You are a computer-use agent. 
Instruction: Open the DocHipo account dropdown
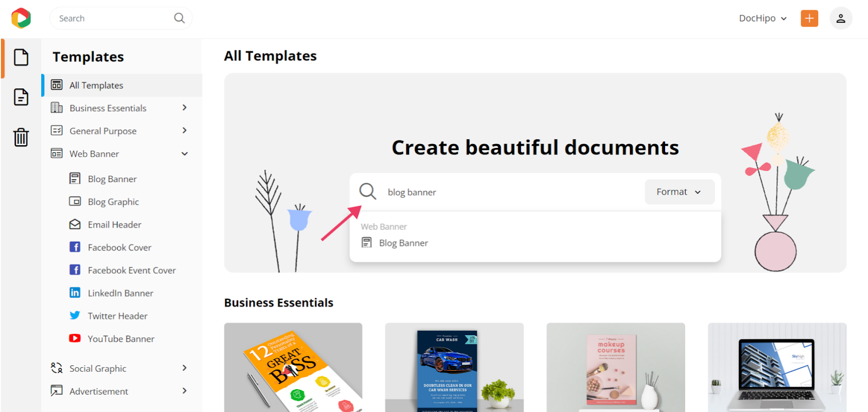[x=763, y=18]
